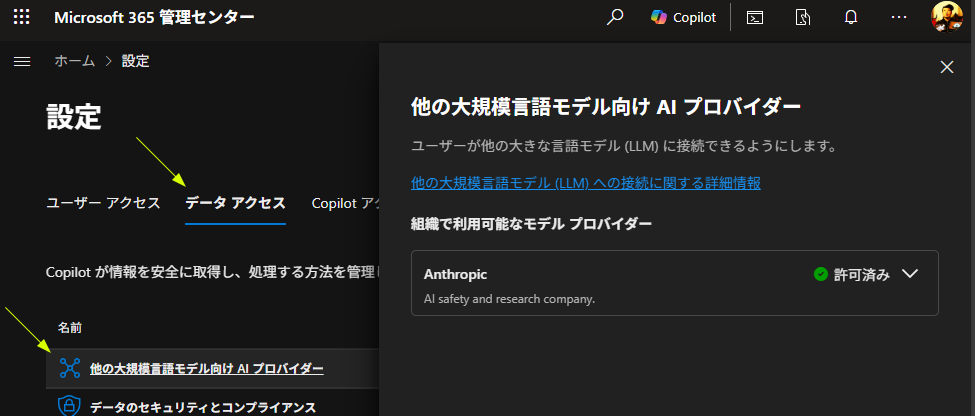This screenshot has width=975, height=416.
Task: Close the AI provider side panel
Action: click(x=947, y=67)
